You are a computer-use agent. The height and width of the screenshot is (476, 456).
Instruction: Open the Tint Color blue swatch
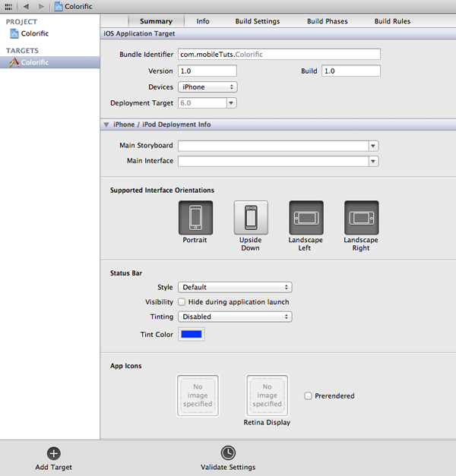click(x=192, y=334)
